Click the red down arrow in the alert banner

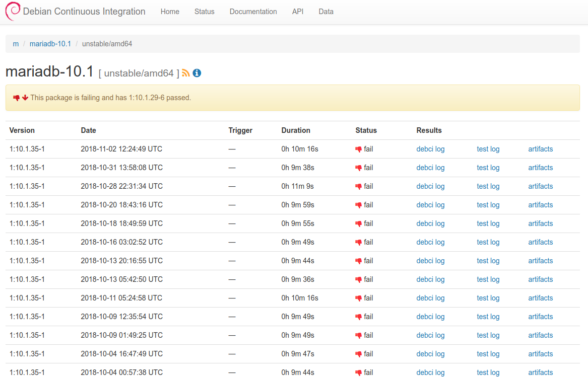(25, 98)
